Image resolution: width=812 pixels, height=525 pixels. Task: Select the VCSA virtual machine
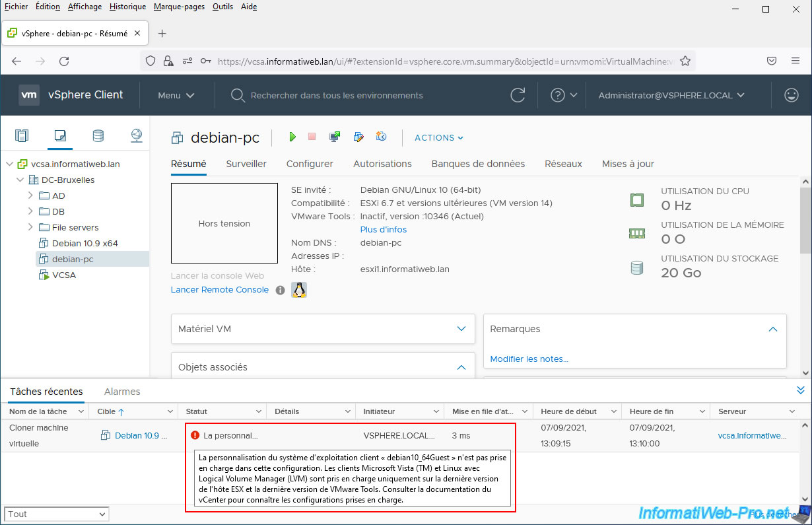click(64, 275)
